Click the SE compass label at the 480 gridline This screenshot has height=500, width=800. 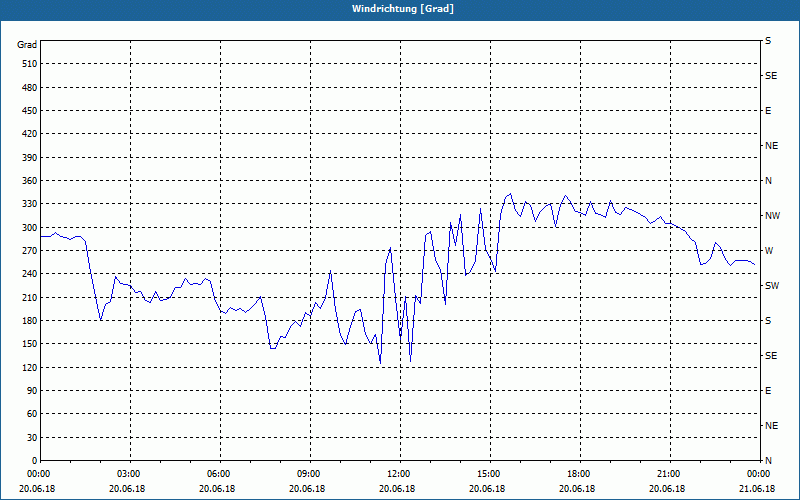point(771,76)
